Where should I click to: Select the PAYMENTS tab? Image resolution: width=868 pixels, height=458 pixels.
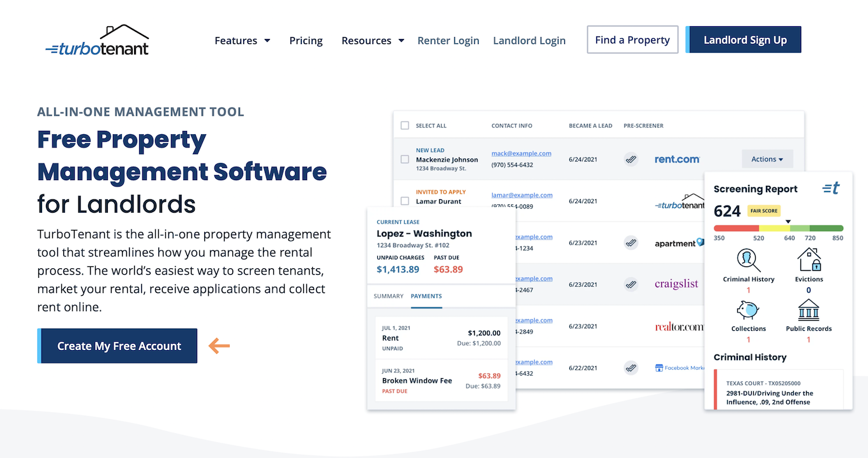(426, 296)
